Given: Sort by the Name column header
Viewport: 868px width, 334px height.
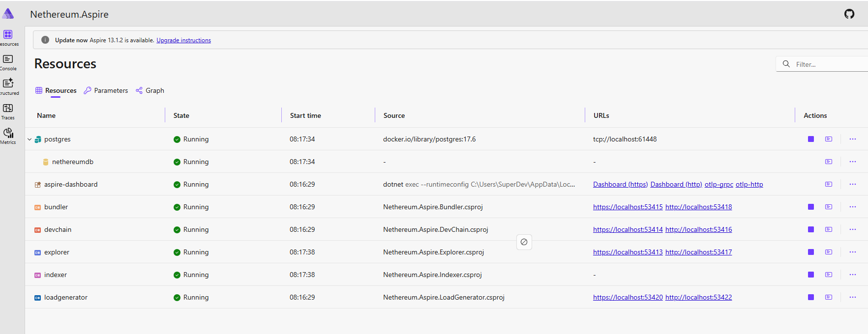Looking at the screenshot, I should coord(46,115).
